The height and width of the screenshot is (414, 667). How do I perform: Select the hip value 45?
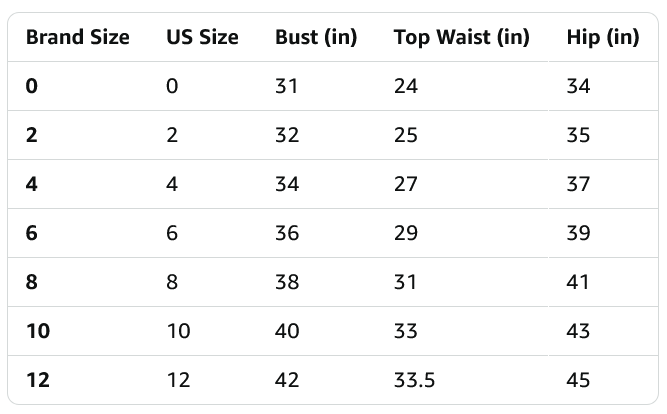click(578, 380)
